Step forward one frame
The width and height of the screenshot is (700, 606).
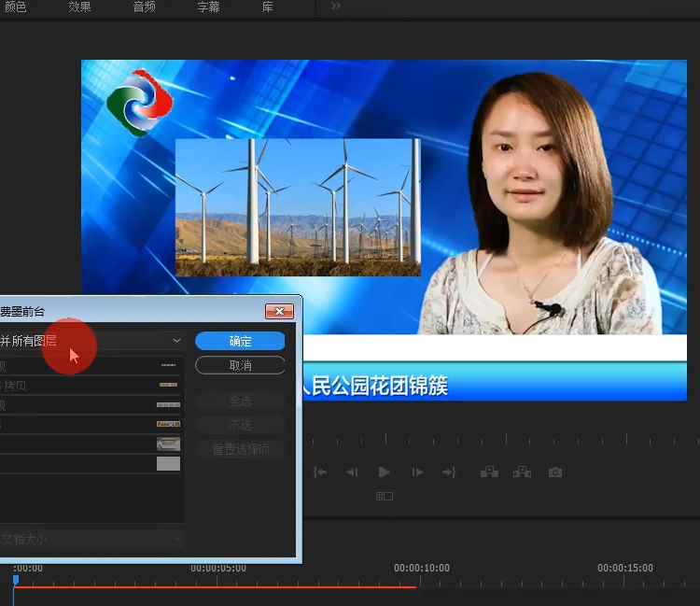pyautogui.click(x=418, y=472)
